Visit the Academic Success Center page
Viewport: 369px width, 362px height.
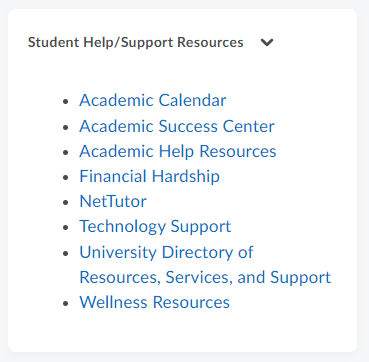coord(177,126)
